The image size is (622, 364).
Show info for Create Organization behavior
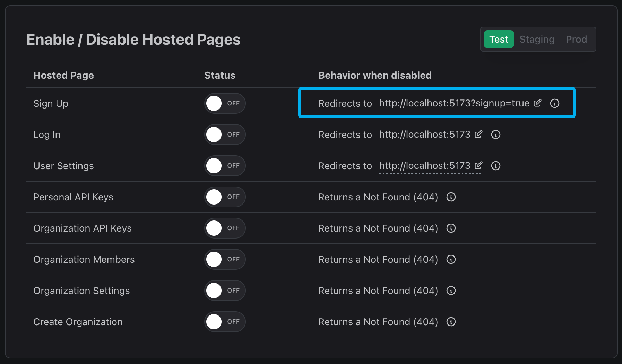coord(451,322)
